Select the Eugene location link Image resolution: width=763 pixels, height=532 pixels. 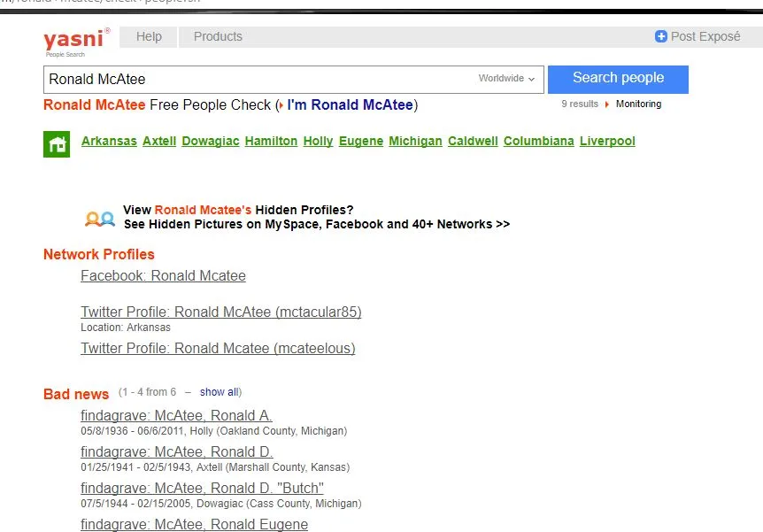[x=360, y=141]
